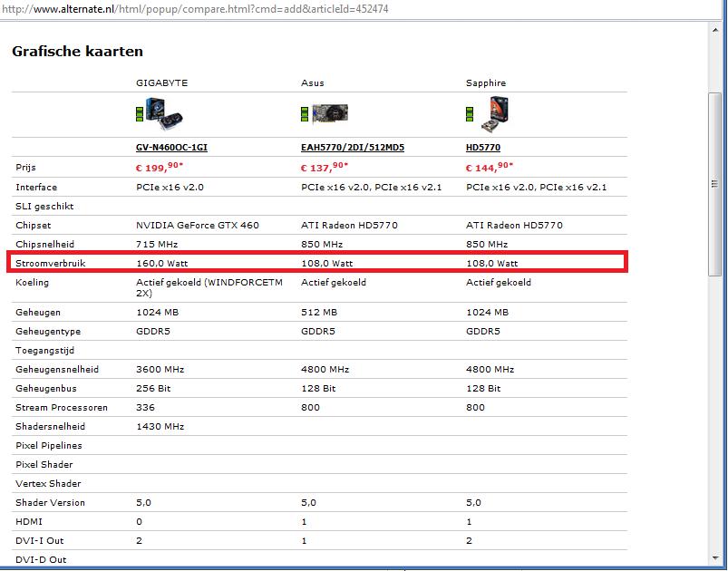The image size is (728, 571).
Task: Click green availability indicator beside Sapphire card
Action: point(470,114)
